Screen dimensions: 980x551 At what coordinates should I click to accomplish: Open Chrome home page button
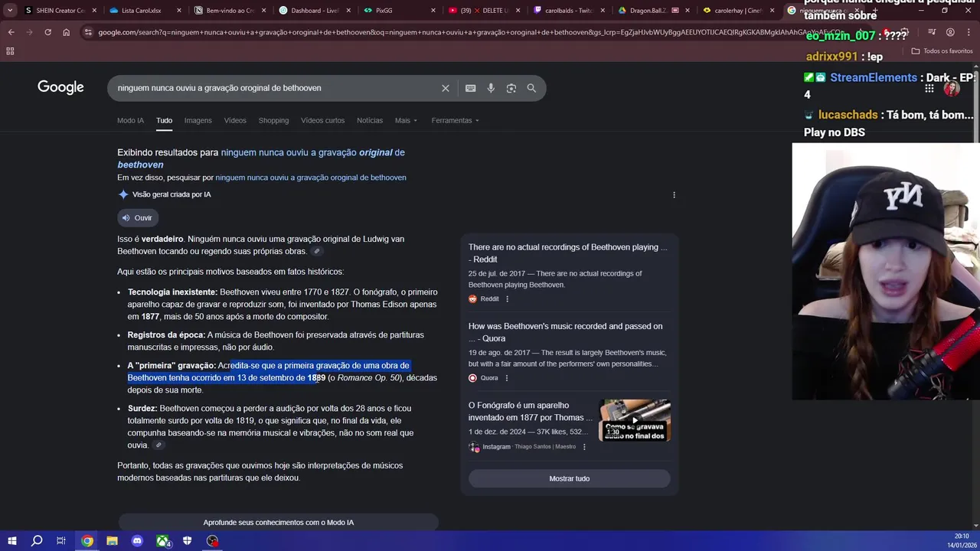(66, 32)
